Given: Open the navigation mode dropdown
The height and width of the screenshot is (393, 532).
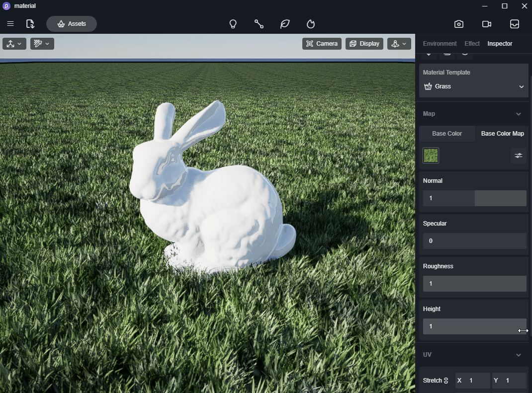Looking at the screenshot, I should 399,44.
